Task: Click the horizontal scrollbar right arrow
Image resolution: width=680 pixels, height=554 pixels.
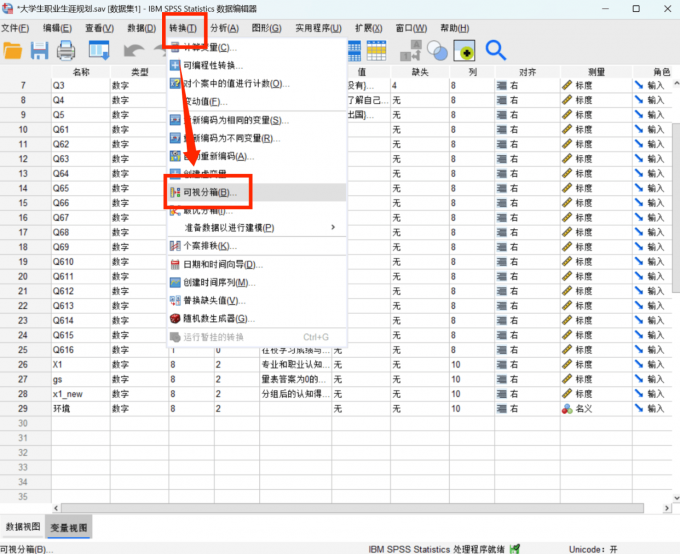Action: coord(667,508)
